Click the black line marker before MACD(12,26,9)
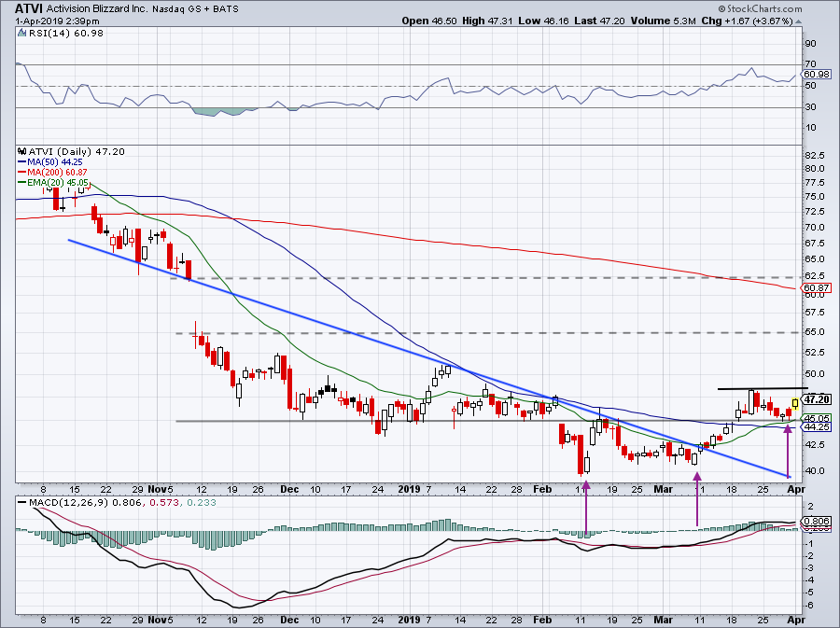 coord(22,503)
